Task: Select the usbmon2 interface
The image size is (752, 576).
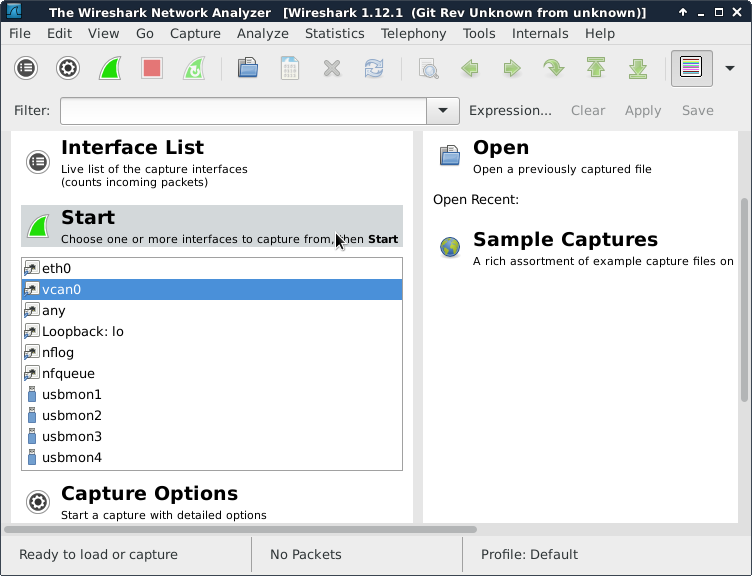Action: [x=212, y=416]
